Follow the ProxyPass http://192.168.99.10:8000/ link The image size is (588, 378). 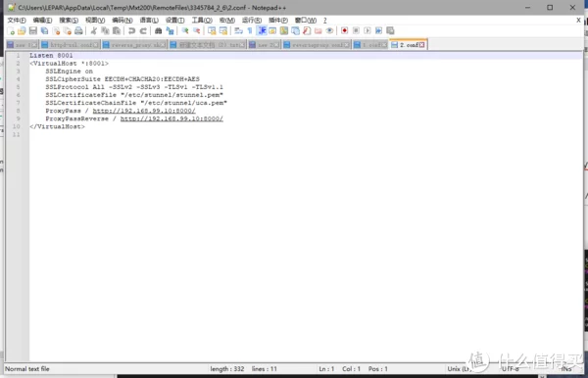pyautogui.click(x=144, y=111)
